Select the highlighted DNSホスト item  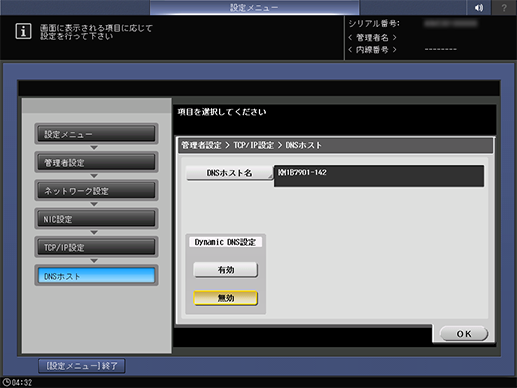pyautogui.click(x=96, y=276)
